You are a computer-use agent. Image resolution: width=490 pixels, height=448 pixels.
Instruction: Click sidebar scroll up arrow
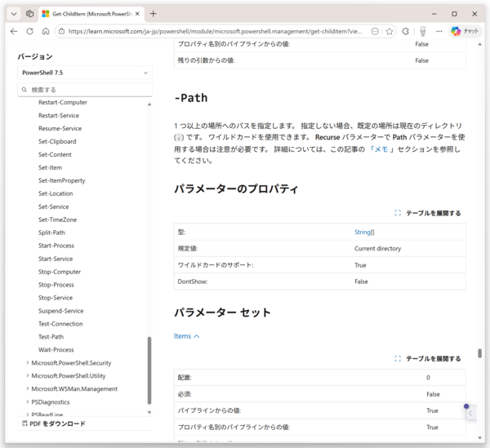pyautogui.click(x=149, y=104)
